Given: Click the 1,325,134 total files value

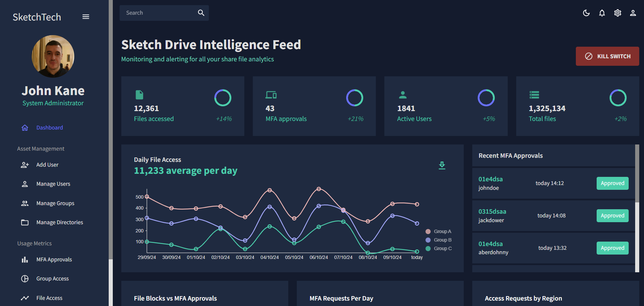Looking at the screenshot, I should 547,108.
